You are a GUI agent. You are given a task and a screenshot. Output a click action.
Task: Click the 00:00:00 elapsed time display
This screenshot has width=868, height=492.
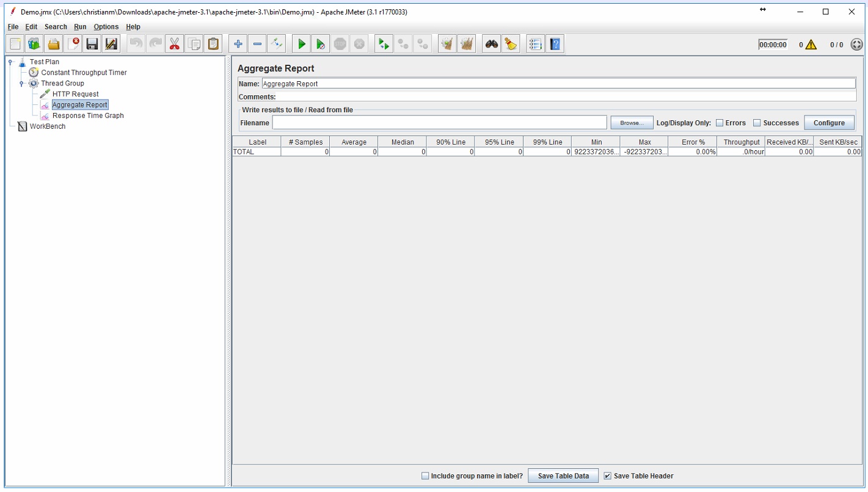(x=773, y=45)
